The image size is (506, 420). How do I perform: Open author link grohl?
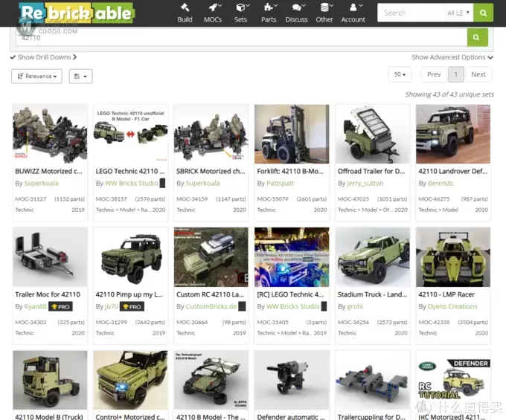click(355, 306)
